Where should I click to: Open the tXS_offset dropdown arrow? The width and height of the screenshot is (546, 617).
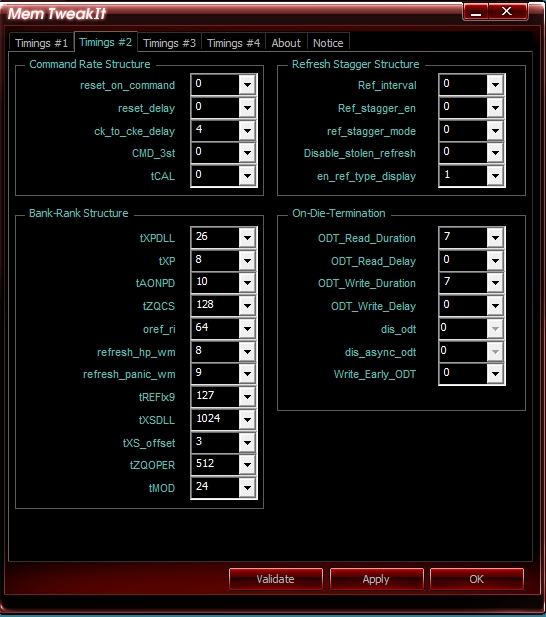point(247,443)
